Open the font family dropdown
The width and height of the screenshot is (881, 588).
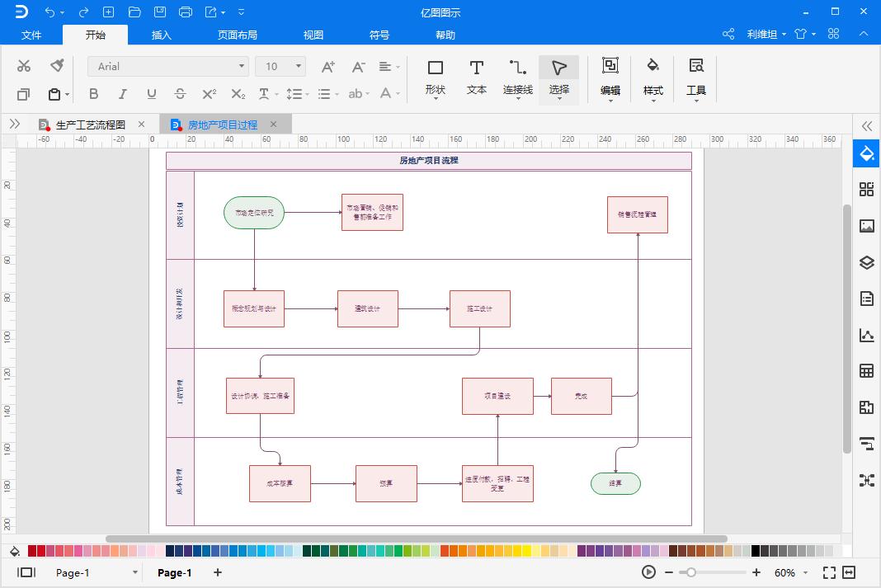238,66
